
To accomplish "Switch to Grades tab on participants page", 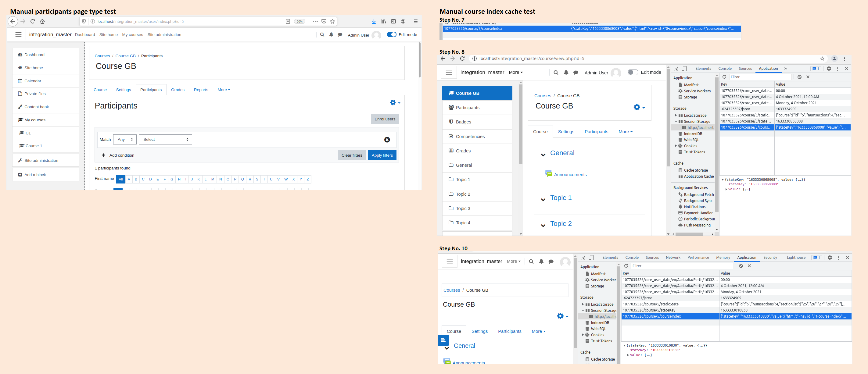I will coord(178,90).
